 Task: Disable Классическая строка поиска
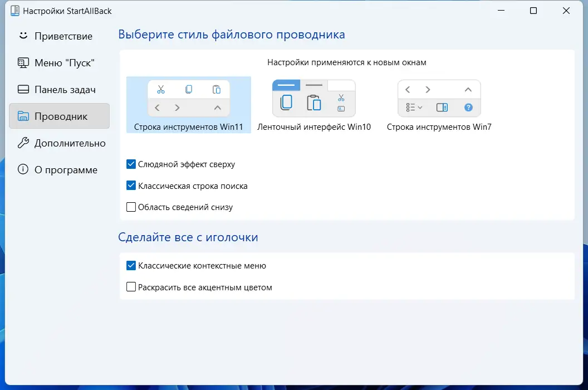tap(131, 186)
